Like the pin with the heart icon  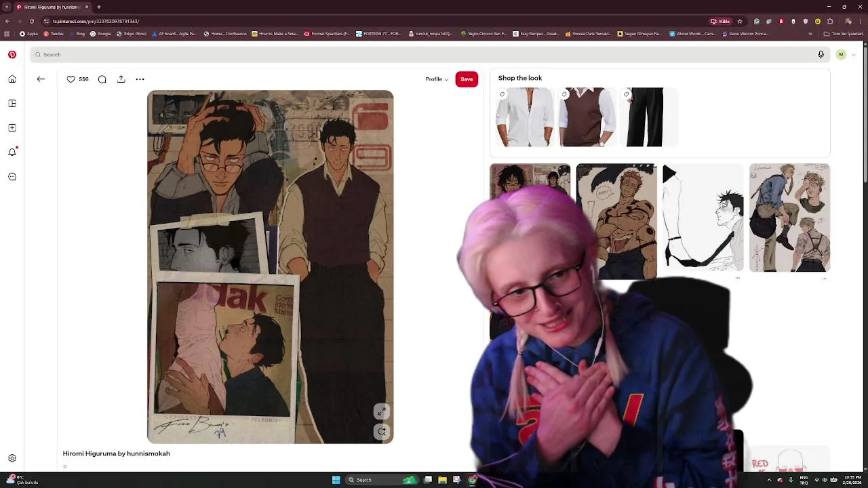[71, 79]
